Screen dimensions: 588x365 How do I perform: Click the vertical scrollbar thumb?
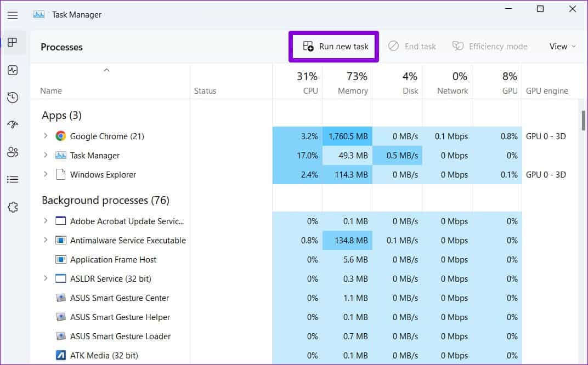(x=583, y=120)
